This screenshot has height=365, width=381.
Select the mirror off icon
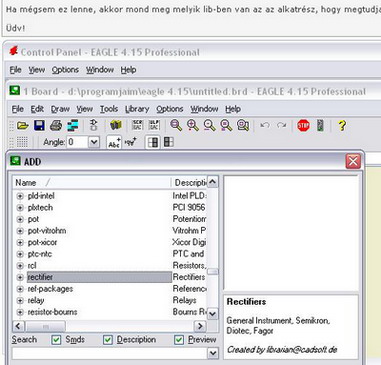click(153, 142)
